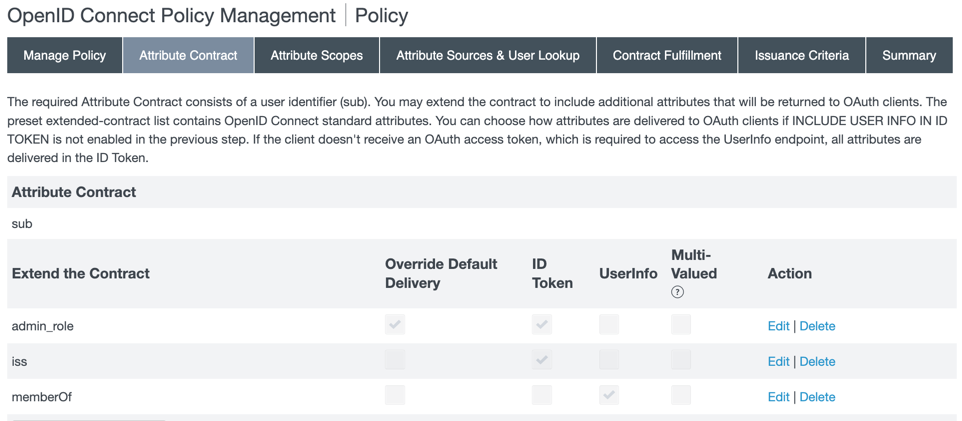This screenshot has height=421, width=962.
Task: Edit the iss attribute
Action: [x=778, y=361]
